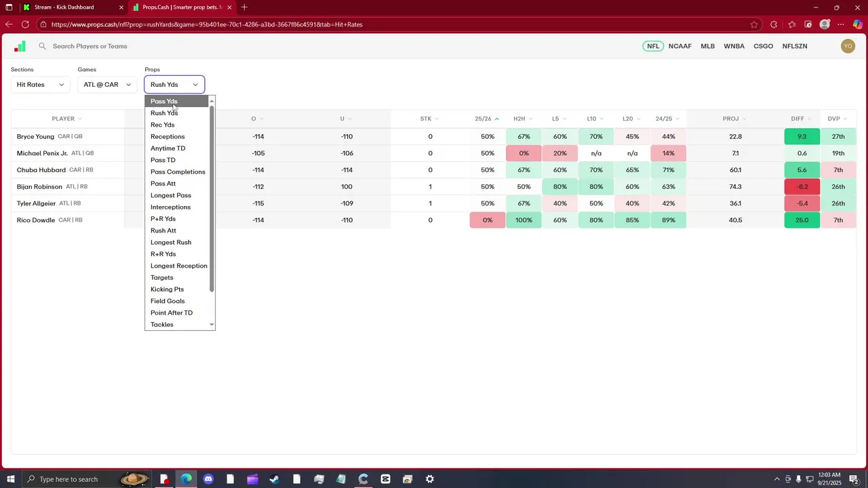This screenshot has width=868, height=488.
Task: Open CapCut from the taskbar
Action: pos(385,479)
